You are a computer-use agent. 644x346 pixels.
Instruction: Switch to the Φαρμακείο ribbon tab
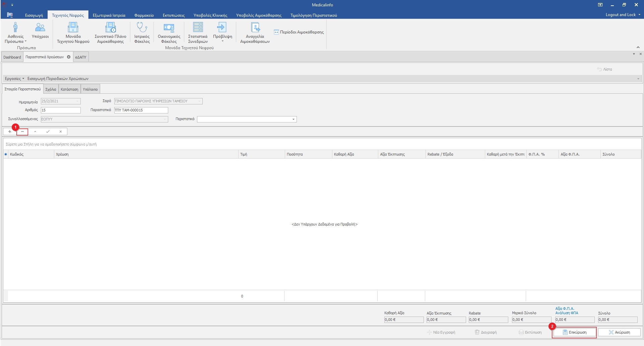[144, 15]
